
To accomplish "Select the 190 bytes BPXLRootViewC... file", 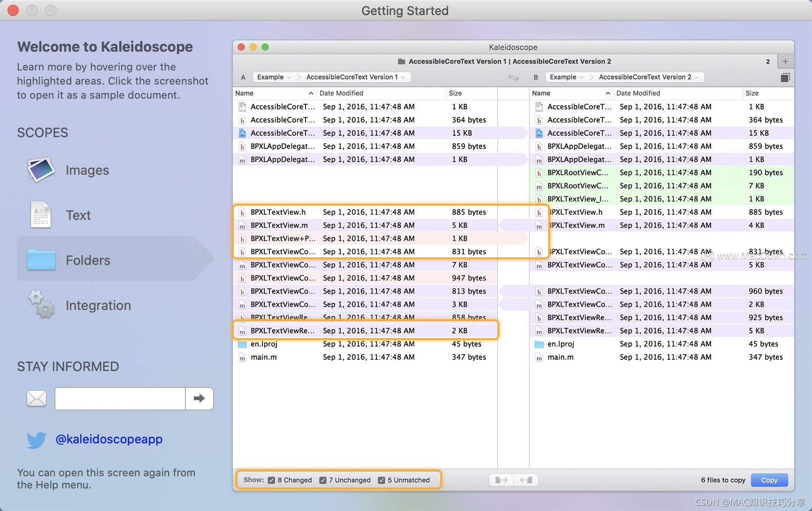I will coord(662,173).
